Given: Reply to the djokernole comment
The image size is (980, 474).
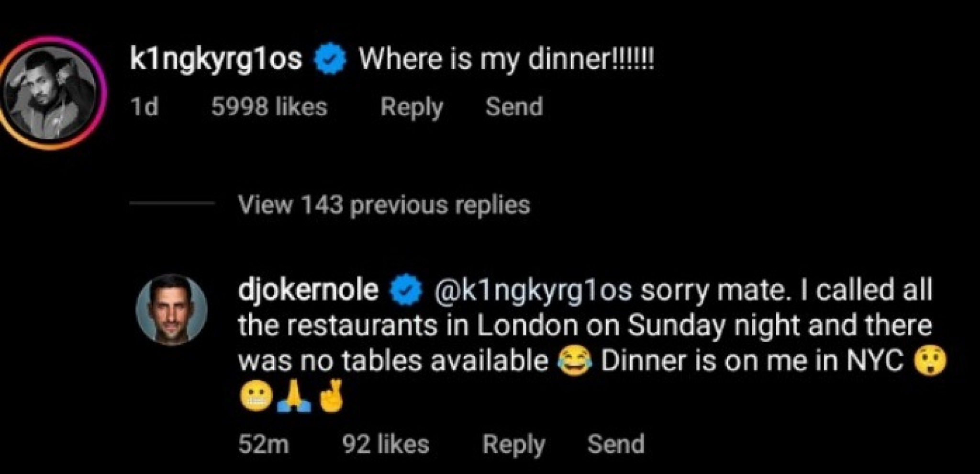Looking at the screenshot, I should (x=513, y=444).
